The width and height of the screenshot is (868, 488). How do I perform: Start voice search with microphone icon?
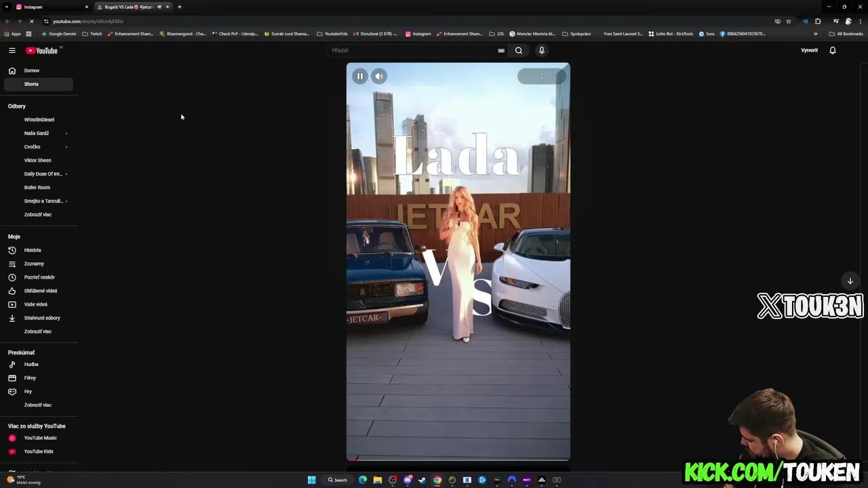[x=541, y=50]
